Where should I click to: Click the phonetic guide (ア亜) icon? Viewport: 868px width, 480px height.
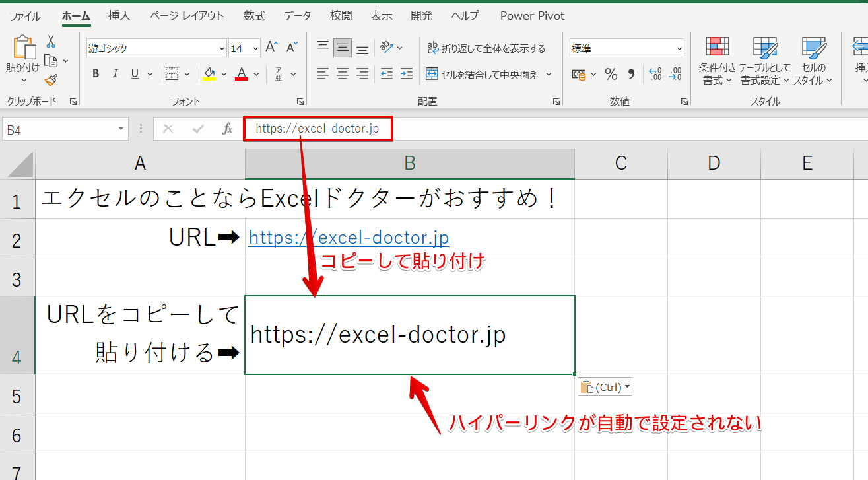pos(279,73)
